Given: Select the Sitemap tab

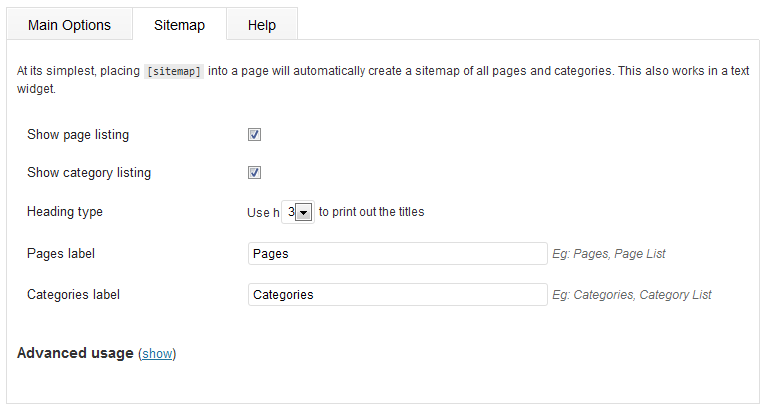Looking at the screenshot, I should click(178, 25).
